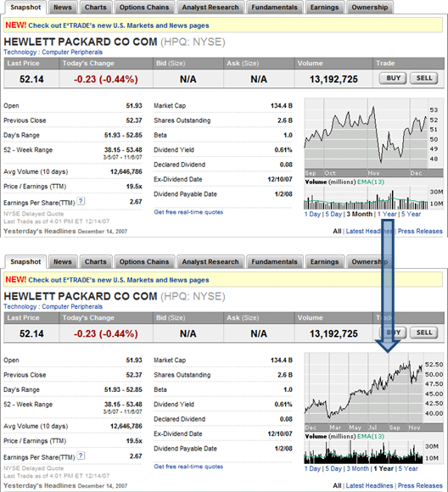Follow the Technology sector link in the lower copy

point(20,306)
